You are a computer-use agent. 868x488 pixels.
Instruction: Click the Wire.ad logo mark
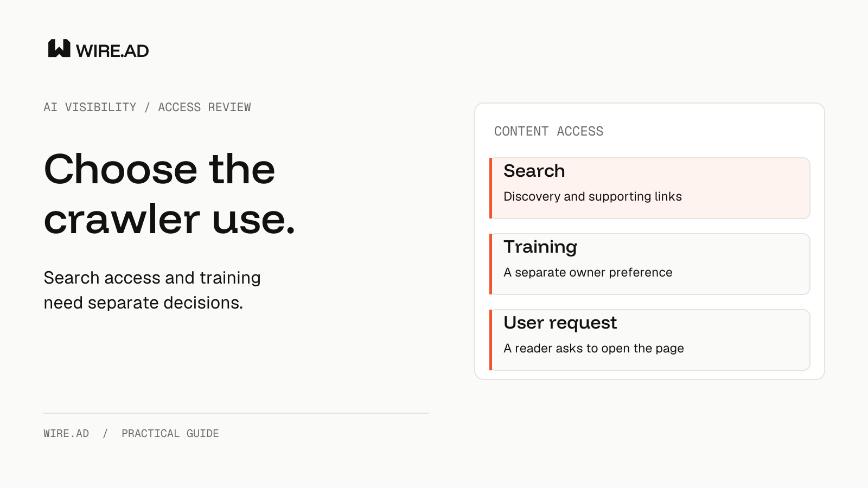click(x=59, y=48)
